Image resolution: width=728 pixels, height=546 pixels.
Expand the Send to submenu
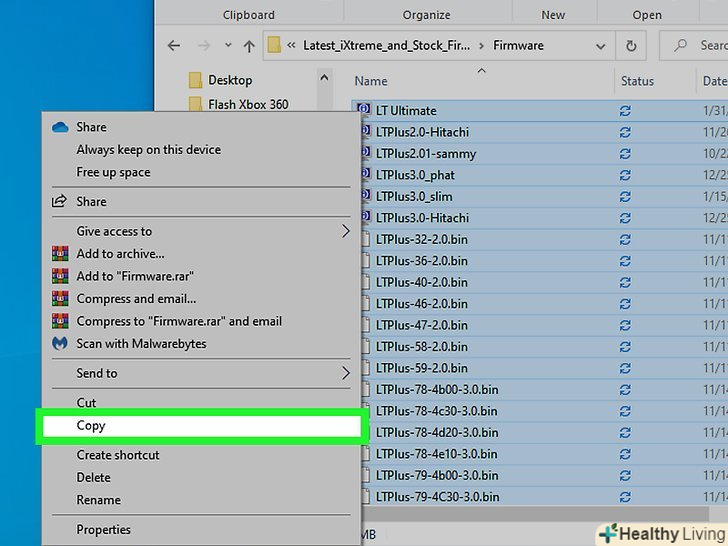click(346, 373)
